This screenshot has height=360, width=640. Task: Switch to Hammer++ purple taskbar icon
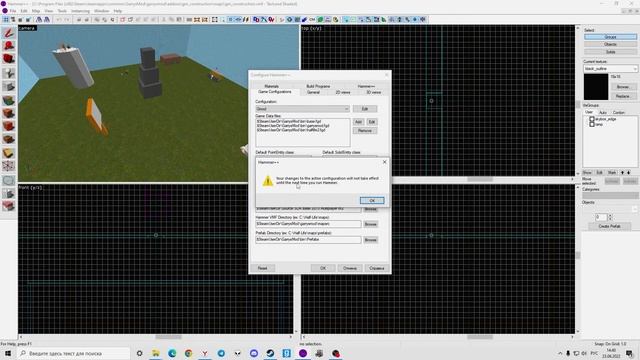(303, 353)
